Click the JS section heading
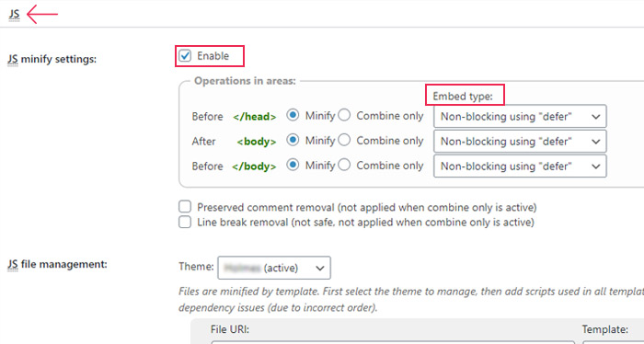This screenshot has width=644, height=344. [14, 14]
